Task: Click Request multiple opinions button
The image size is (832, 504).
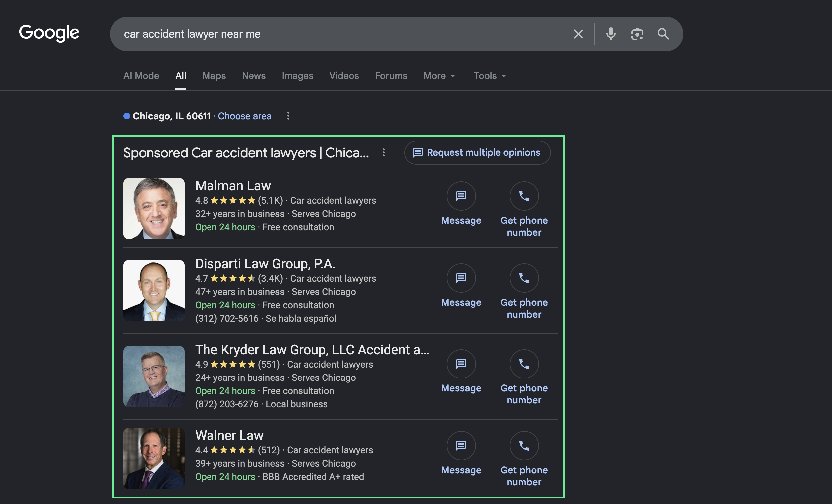Action: point(477,152)
